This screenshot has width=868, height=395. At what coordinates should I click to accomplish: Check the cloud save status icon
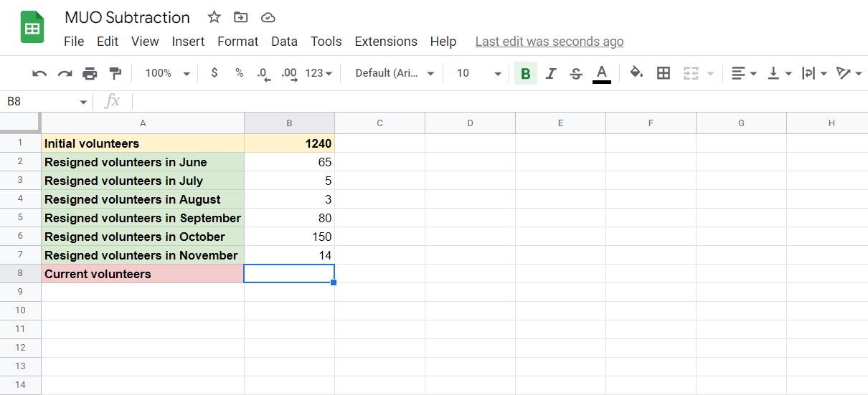pos(268,17)
